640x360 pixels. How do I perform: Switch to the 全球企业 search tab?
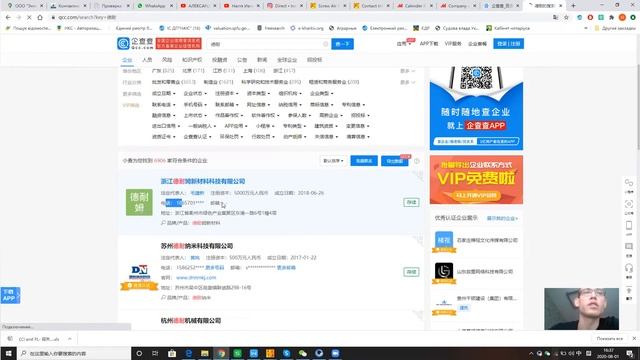click(287, 60)
